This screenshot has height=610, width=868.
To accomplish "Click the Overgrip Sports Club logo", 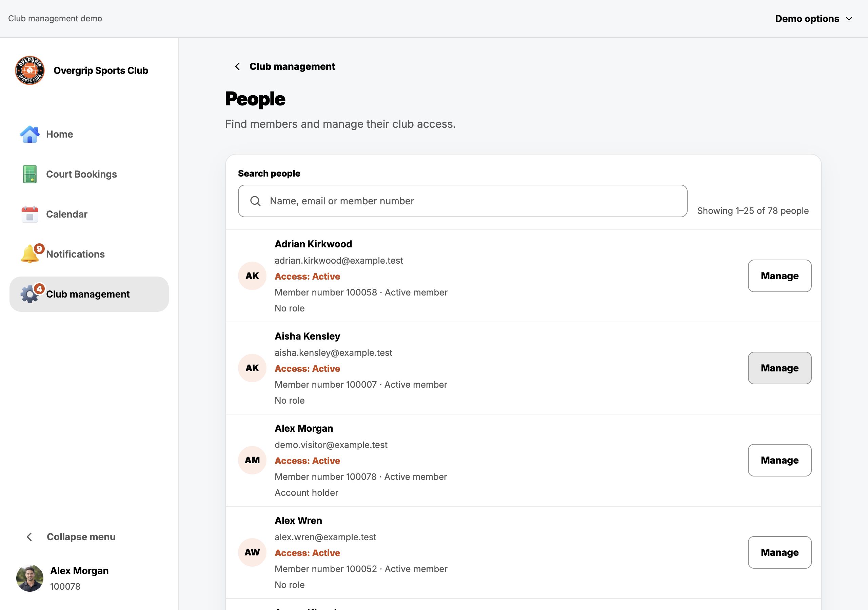I will (x=29, y=71).
